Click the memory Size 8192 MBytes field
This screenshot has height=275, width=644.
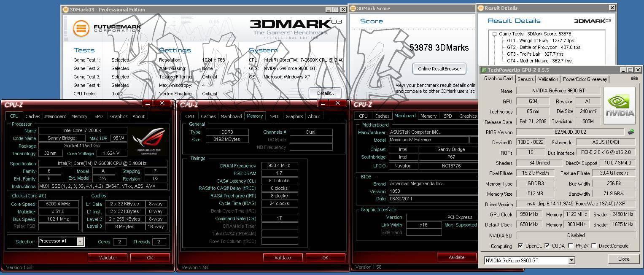(x=227, y=140)
